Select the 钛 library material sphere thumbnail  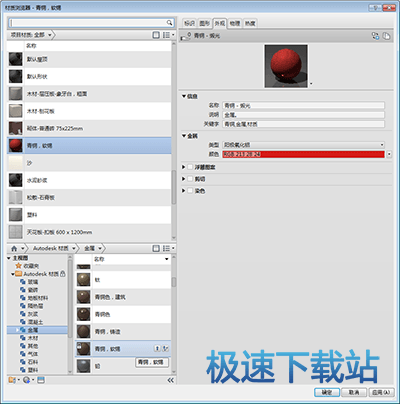83,280
